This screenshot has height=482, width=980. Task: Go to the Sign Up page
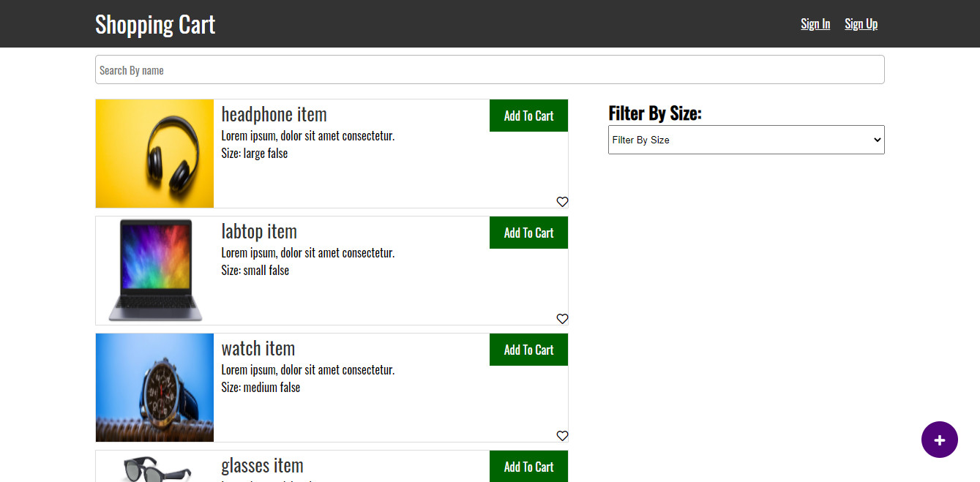861,24
